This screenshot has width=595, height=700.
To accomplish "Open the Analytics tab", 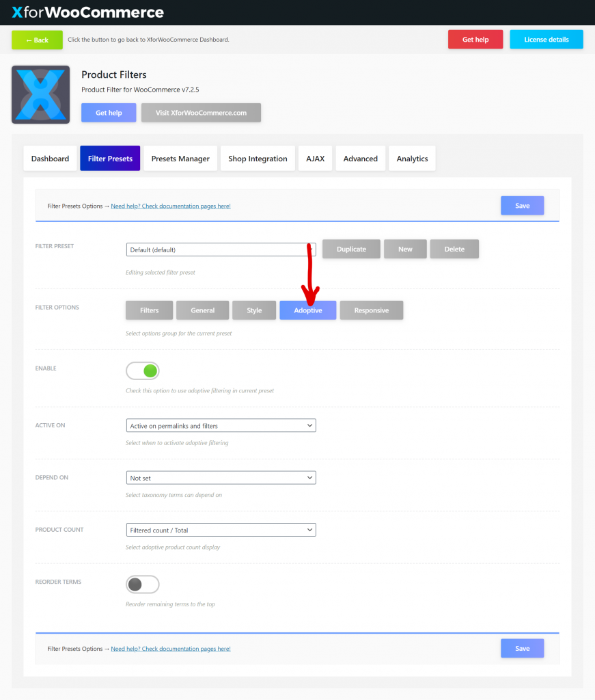I will (412, 159).
